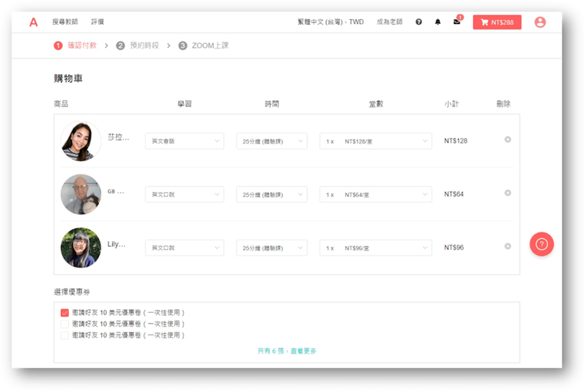
Task: Remove the NT$128 item from cart
Action: pyautogui.click(x=508, y=140)
